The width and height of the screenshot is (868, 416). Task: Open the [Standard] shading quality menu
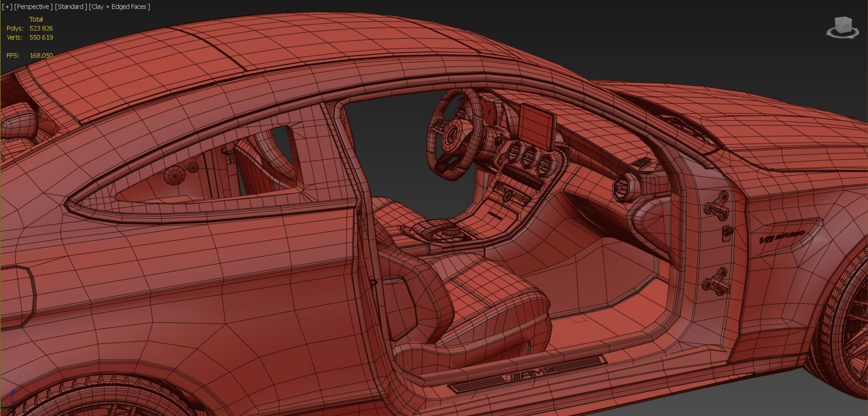point(71,6)
